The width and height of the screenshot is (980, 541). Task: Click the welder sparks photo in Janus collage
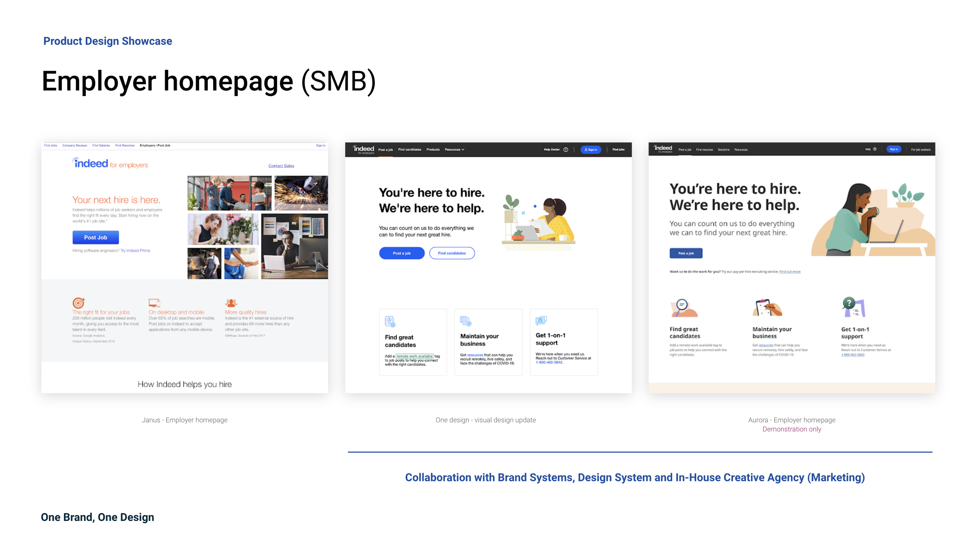point(301,193)
